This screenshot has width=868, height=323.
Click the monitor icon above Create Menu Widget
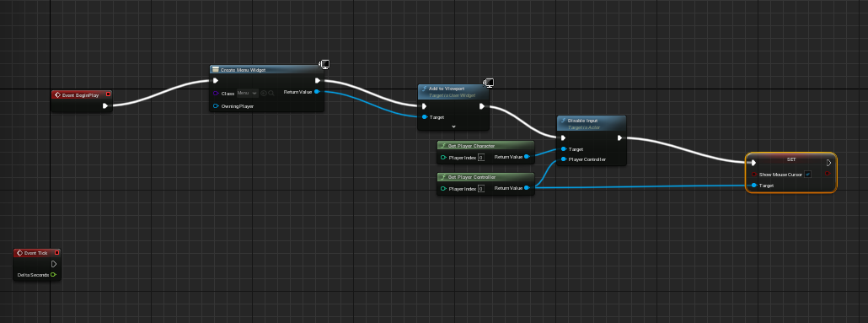coord(324,65)
